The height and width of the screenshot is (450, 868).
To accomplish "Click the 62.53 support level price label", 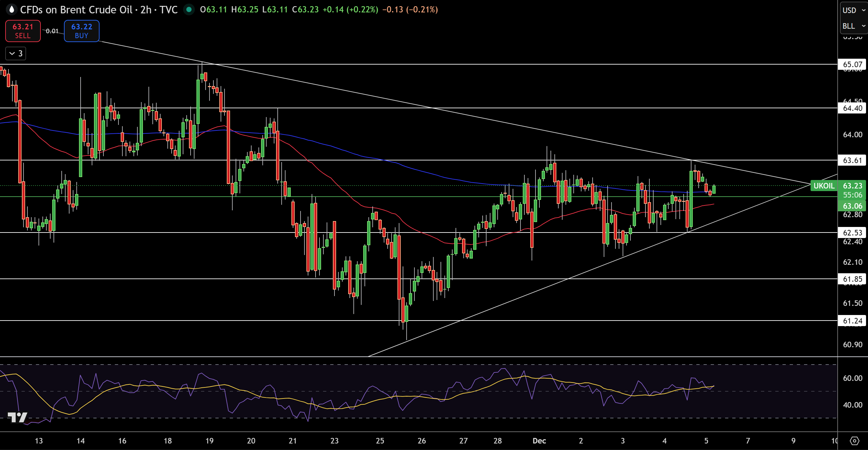I will pos(852,232).
